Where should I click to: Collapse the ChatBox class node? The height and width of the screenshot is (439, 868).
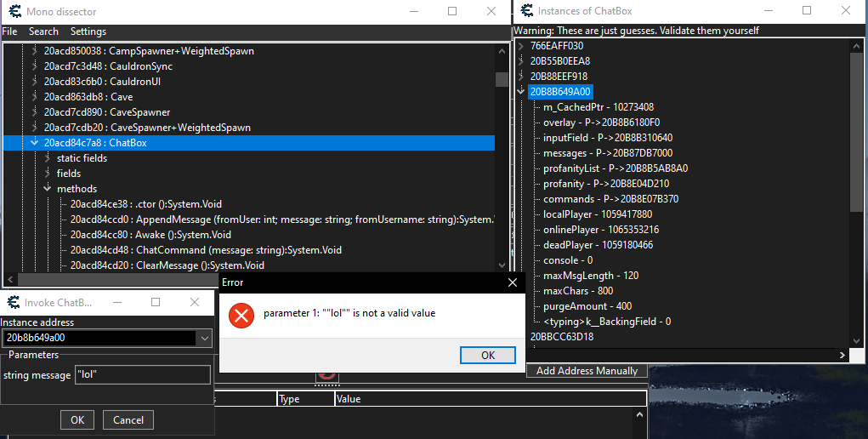click(34, 142)
